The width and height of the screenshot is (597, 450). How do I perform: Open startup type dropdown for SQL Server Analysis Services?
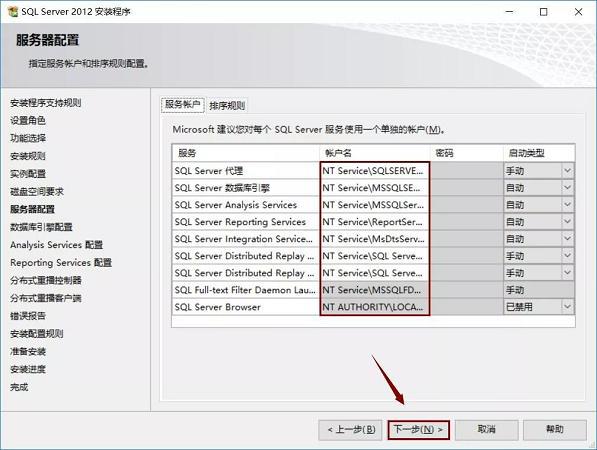567,205
